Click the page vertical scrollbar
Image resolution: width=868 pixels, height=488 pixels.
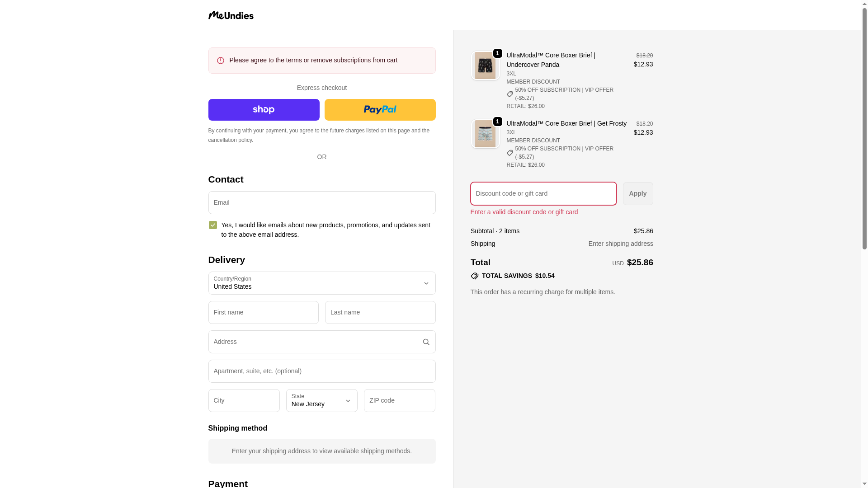click(864, 136)
